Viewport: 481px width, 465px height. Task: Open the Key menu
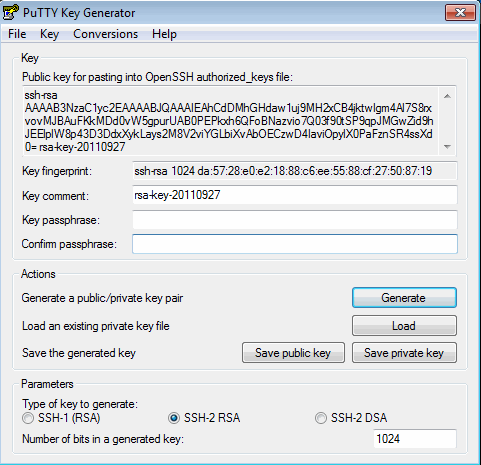[49, 34]
